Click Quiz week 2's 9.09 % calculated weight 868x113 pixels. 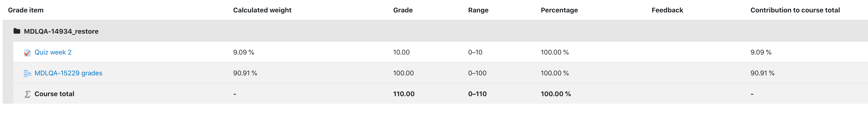point(244,52)
